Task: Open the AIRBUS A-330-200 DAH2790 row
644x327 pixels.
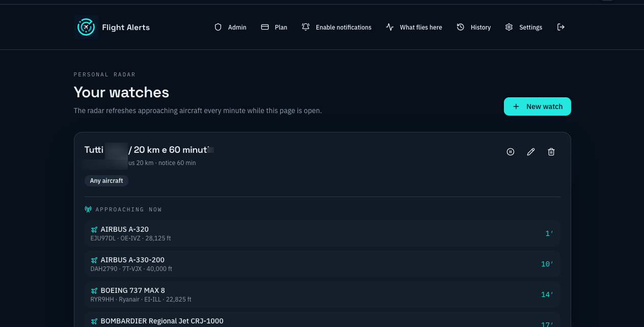Action: point(322,264)
